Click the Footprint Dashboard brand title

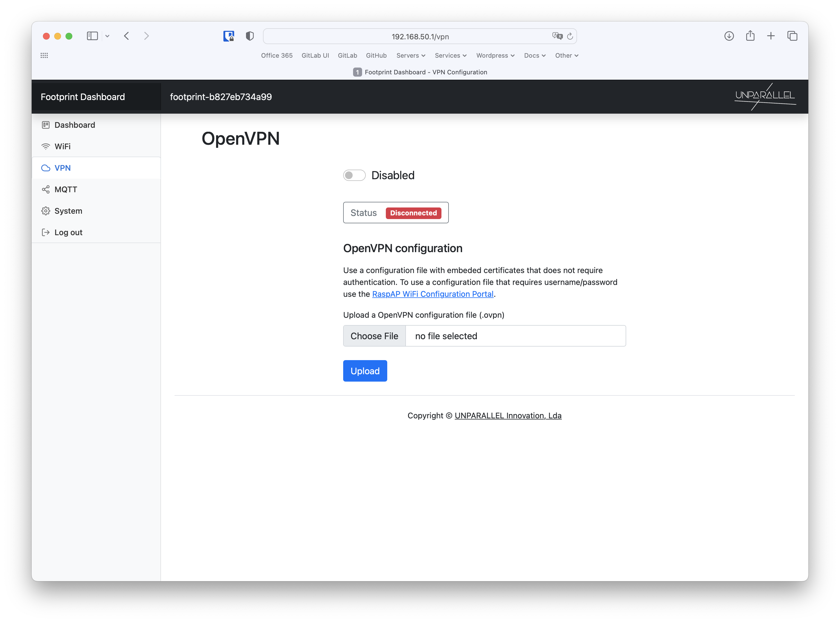tap(82, 97)
